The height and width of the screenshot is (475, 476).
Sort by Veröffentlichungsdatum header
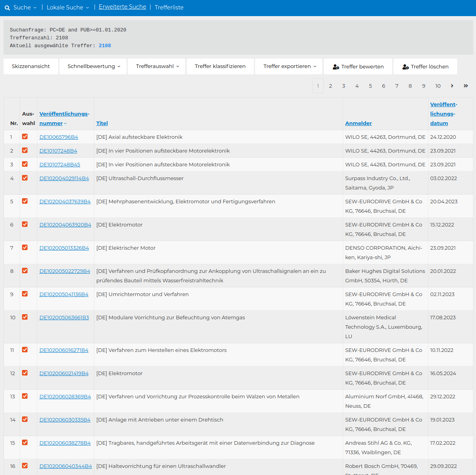pyautogui.click(x=443, y=114)
